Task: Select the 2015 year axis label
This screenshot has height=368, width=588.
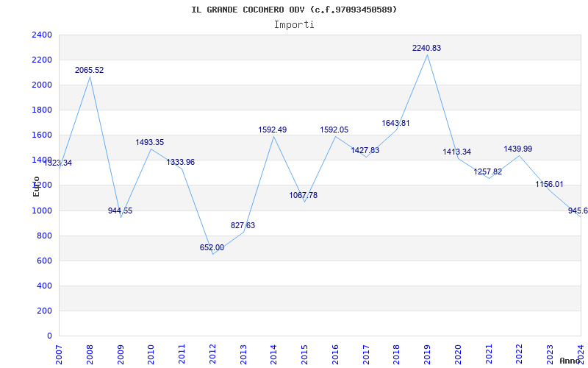Action: 305,355
